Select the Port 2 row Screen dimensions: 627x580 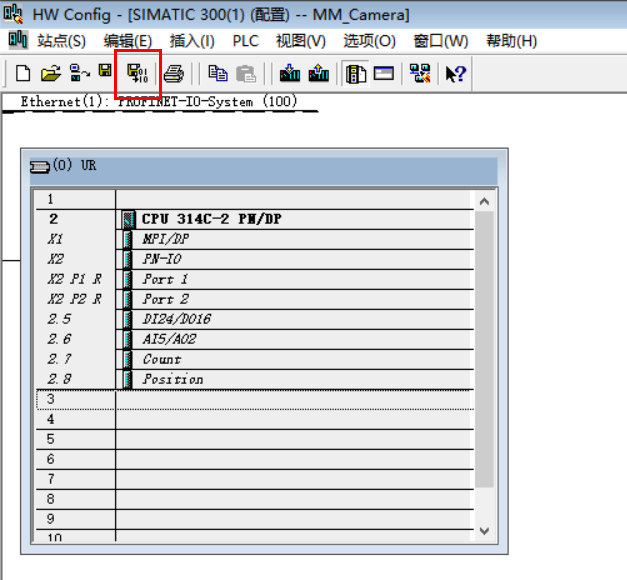coord(255,299)
